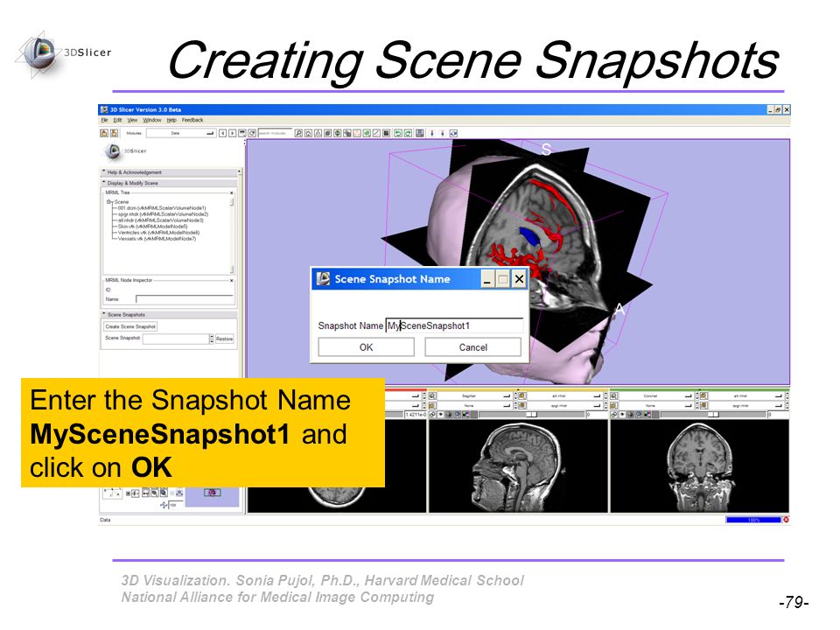Open the File menu
This screenshot has height=630, width=840.
click(x=104, y=120)
